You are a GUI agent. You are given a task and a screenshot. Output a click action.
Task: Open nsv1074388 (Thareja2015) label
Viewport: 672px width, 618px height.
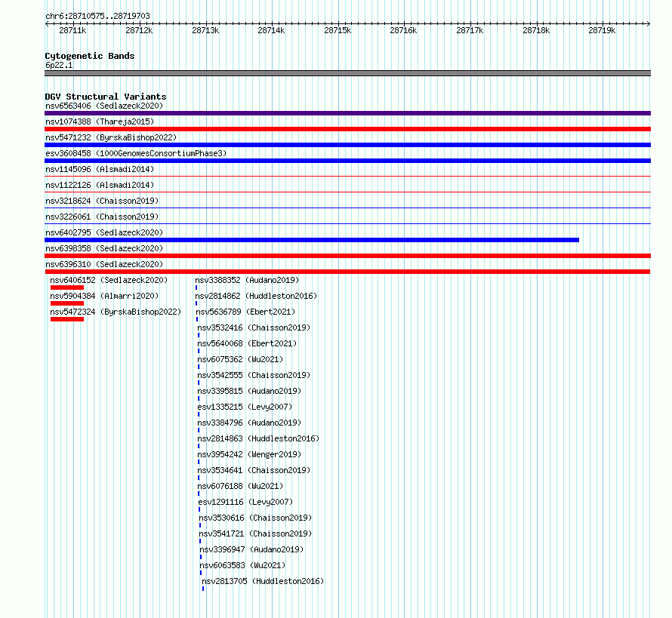[x=100, y=121]
